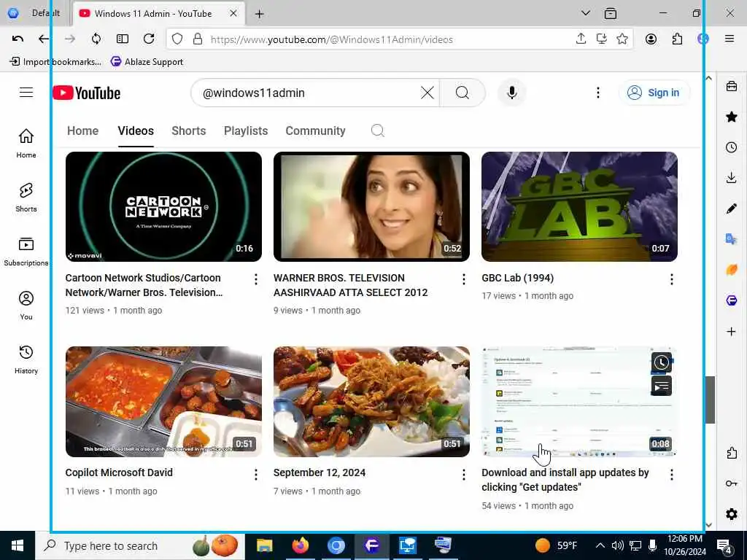747x560 pixels.
Task: Play the Warner Bros. Television Aashirvaad thumbnail
Action: point(371,206)
